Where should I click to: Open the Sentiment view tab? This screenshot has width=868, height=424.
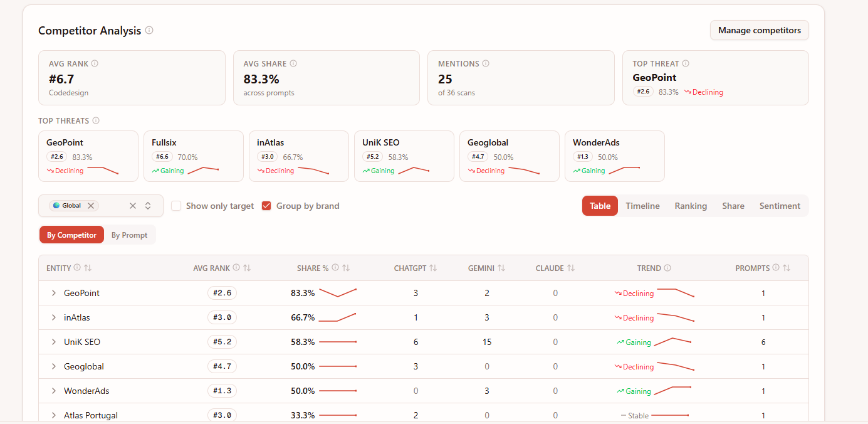[x=780, y=206]
